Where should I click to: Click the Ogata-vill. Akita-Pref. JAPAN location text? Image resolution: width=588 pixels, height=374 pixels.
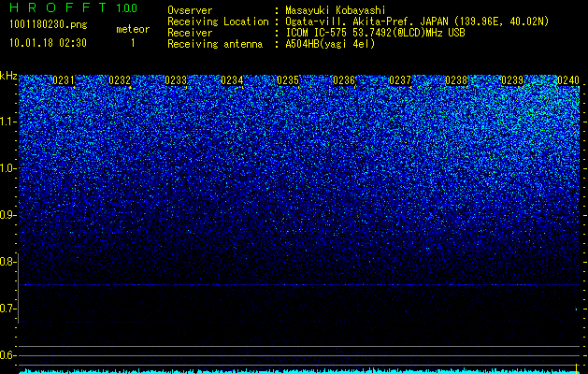point(417,22)
